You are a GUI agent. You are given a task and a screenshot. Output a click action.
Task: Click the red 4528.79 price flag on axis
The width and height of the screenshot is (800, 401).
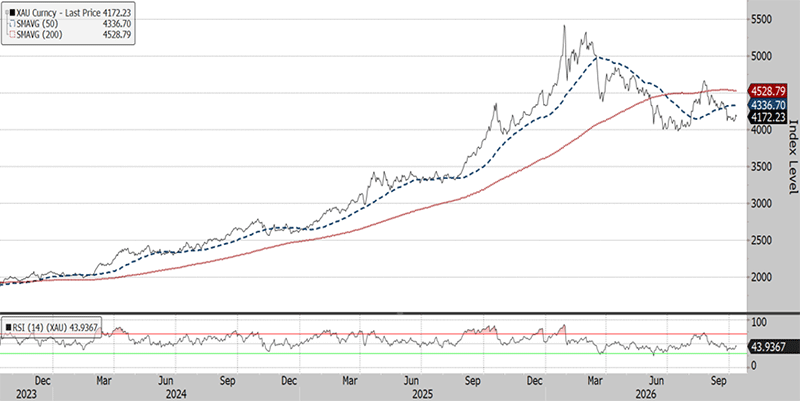767,92
